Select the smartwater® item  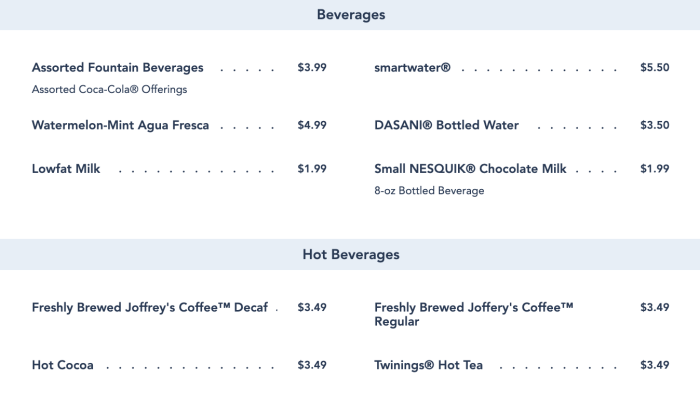tap(412, 67)
